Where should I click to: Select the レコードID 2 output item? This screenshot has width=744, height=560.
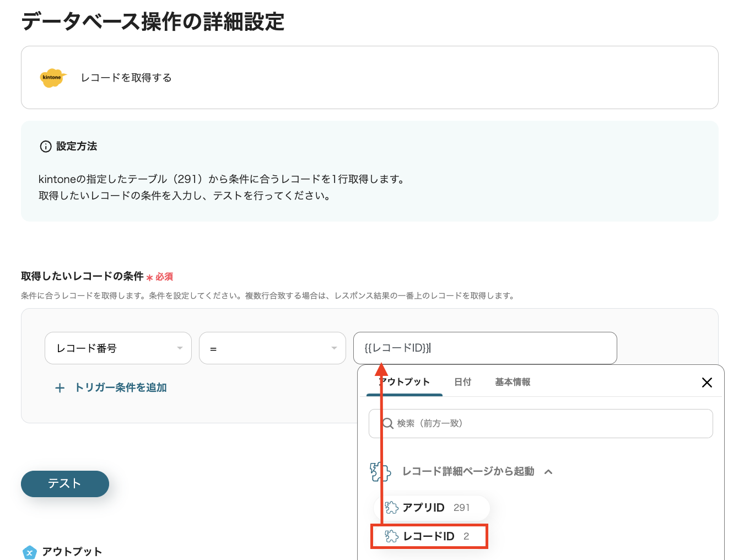[429, 536]
